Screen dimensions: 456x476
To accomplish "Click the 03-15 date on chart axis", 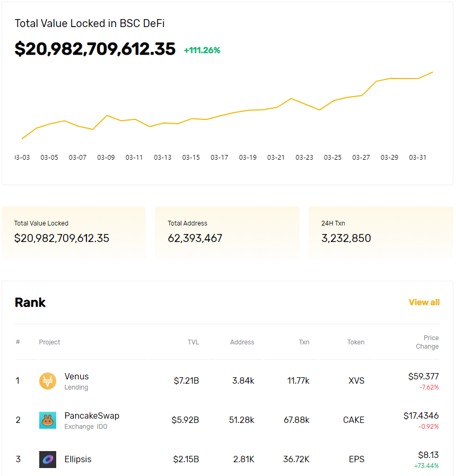I will click(191, 158).
